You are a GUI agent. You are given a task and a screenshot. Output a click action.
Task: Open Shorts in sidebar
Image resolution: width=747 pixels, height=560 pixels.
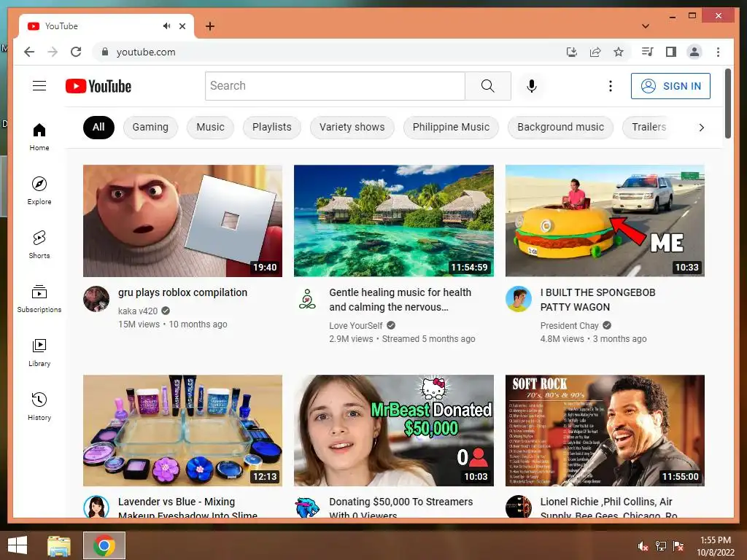tap(39, 245)
